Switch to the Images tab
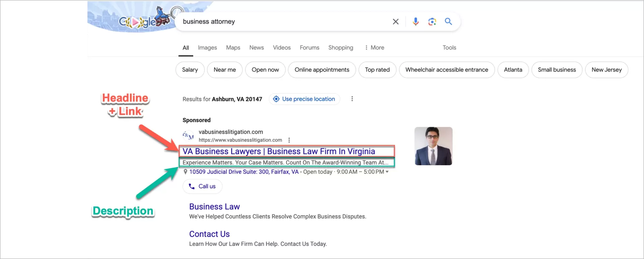Image resolution: width=644 pixels, height=259 pixels. (207, 48)
